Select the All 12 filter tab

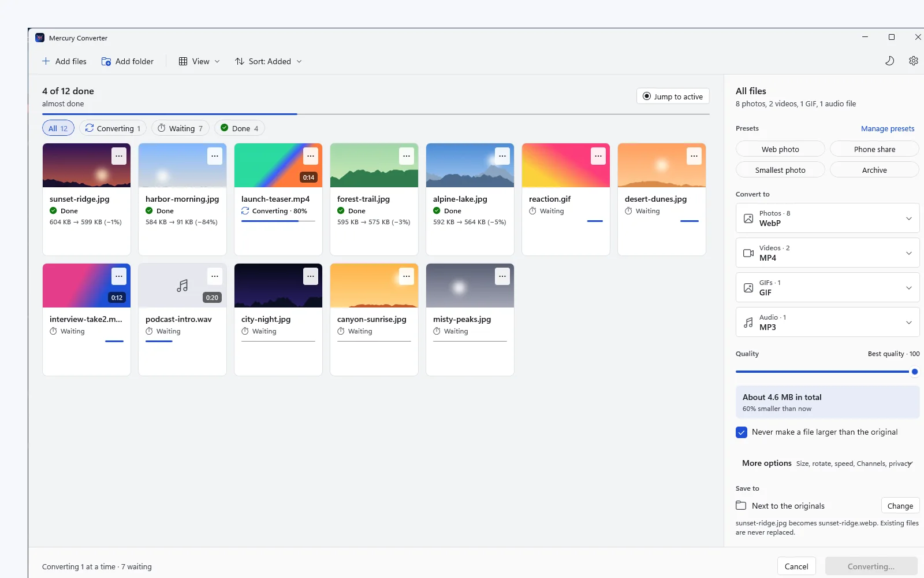[x=58, y=128]
